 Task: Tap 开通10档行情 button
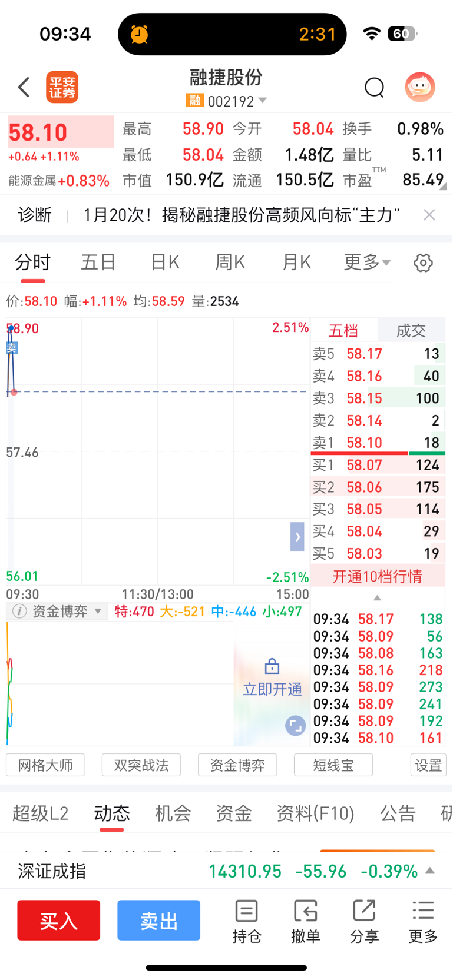click(378, 576)
